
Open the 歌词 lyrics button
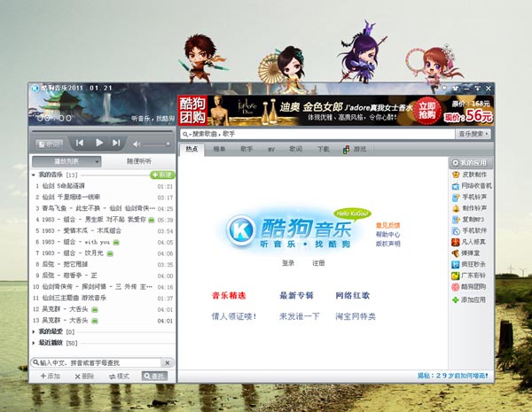tap(50, 144)
